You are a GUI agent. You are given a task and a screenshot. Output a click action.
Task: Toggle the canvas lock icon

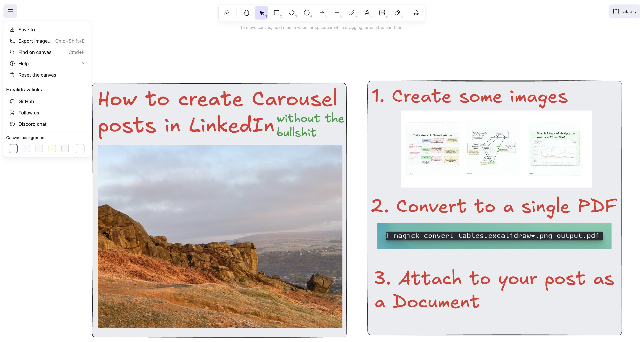[x=227, y=13]
